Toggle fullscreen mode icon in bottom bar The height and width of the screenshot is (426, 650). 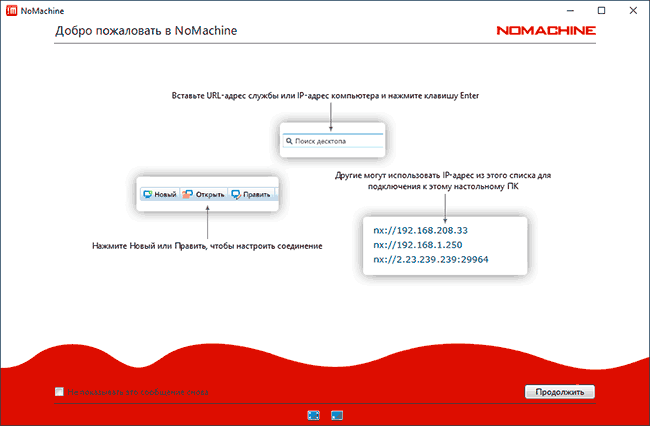(x=313, y=415)
